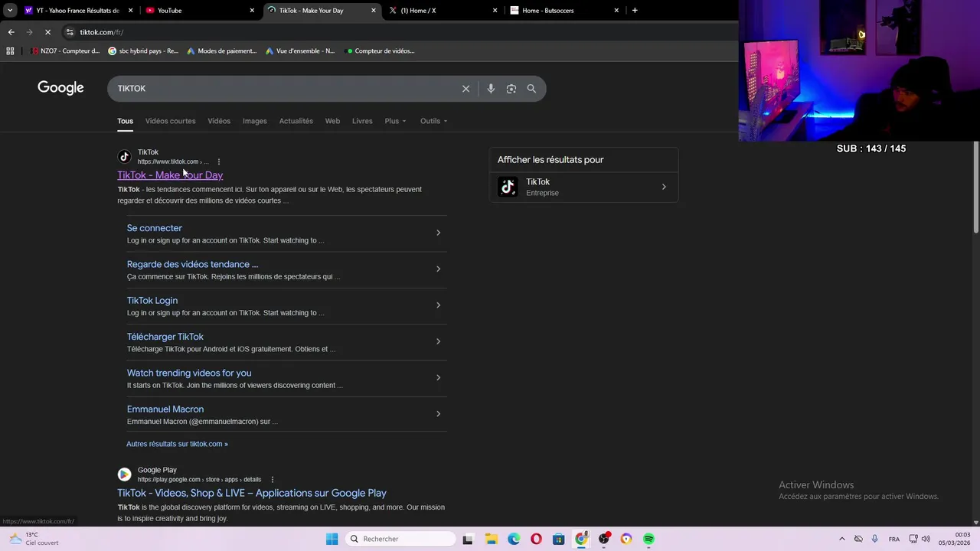Screen dimensions: 980x551
Task: Select the Vidéos search filter
Action: pyautogui.click(x=219, y=121)
